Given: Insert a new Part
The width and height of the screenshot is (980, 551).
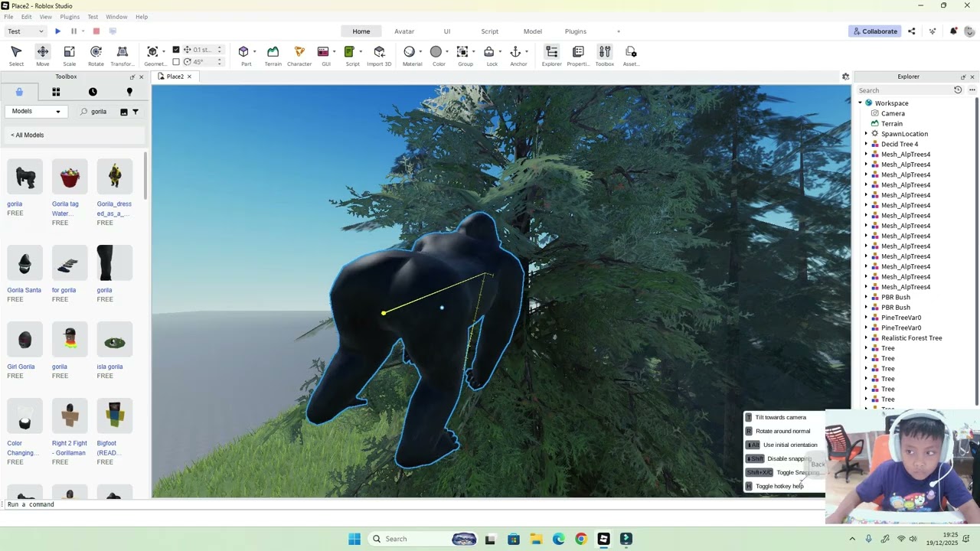Looking at the screenshot, I should click(x=246, y=55).
